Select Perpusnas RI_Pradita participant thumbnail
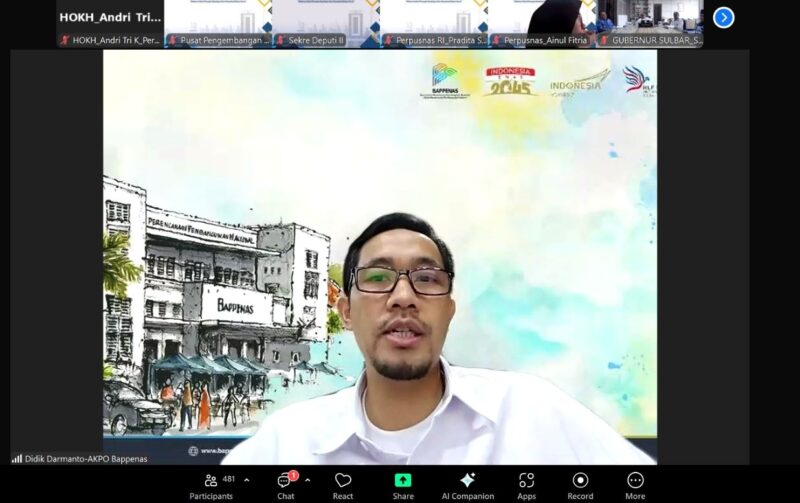 pyautogui.click(x=433, y=23)
